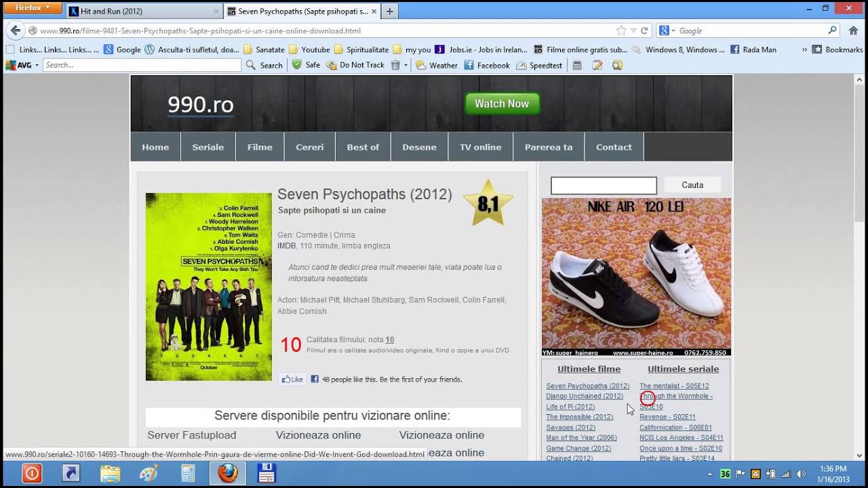The height and width of the screenshot is (488, 868).
Task: Click the Nike Air shoes advertisement
Action: [636, 277]
